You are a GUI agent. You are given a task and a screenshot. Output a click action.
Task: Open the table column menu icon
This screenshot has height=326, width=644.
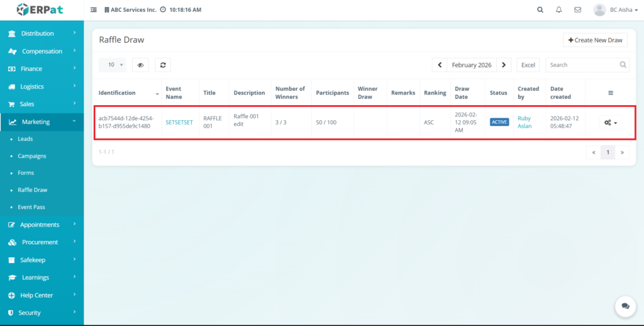click(610, 93)
